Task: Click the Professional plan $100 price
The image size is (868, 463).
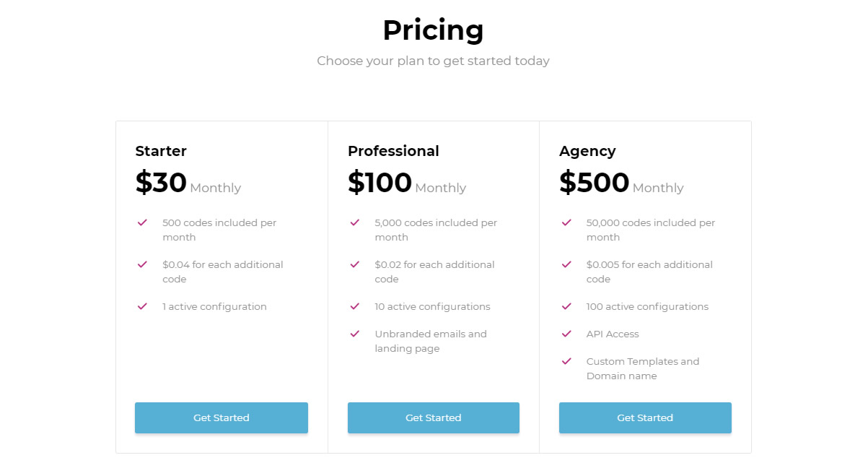Action: tap(380, 183)
